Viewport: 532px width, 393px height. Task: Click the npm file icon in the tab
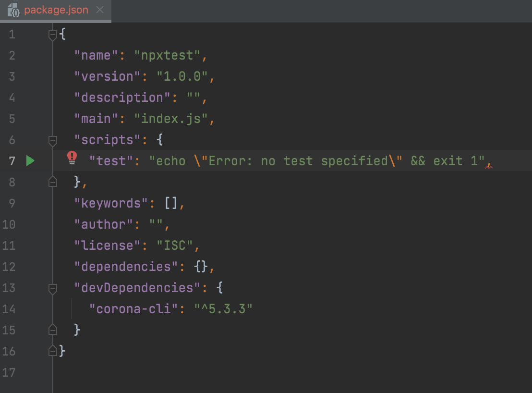pos(13,10)
